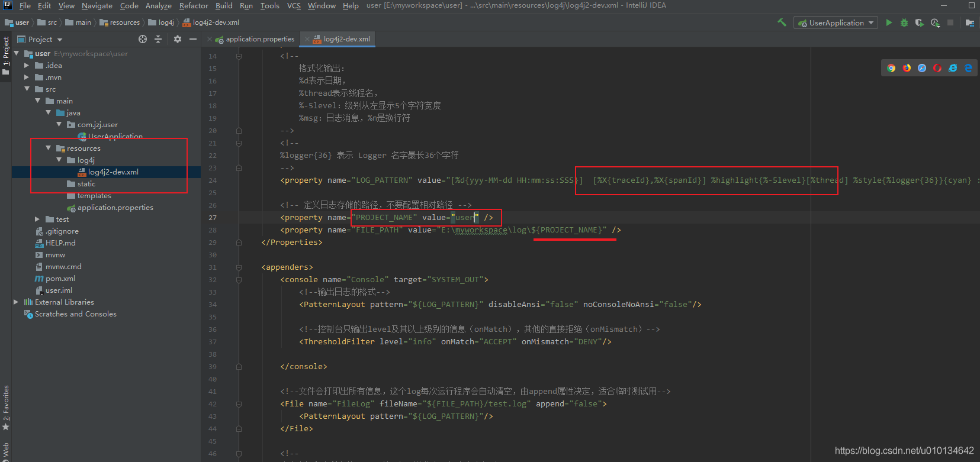The image size is (980, 462).
Task: Open the Navigate menu
Action: click(x=97, y=5)
